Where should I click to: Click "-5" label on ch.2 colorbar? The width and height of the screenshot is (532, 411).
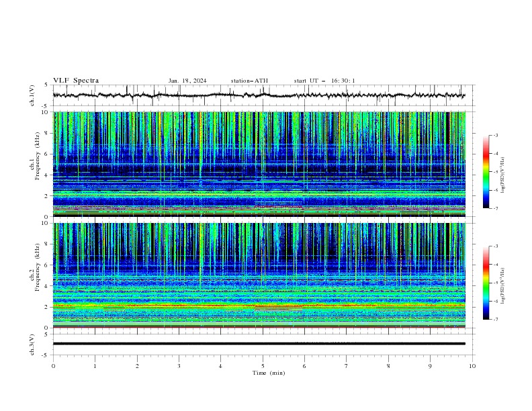coord(496,283)
